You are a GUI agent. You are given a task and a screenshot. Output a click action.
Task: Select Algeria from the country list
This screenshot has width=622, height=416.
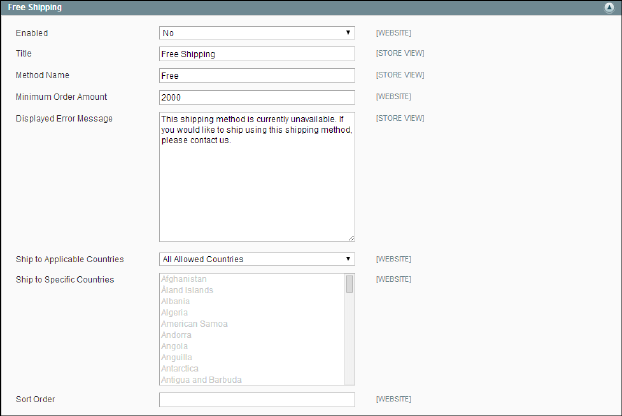coord(177,313)
